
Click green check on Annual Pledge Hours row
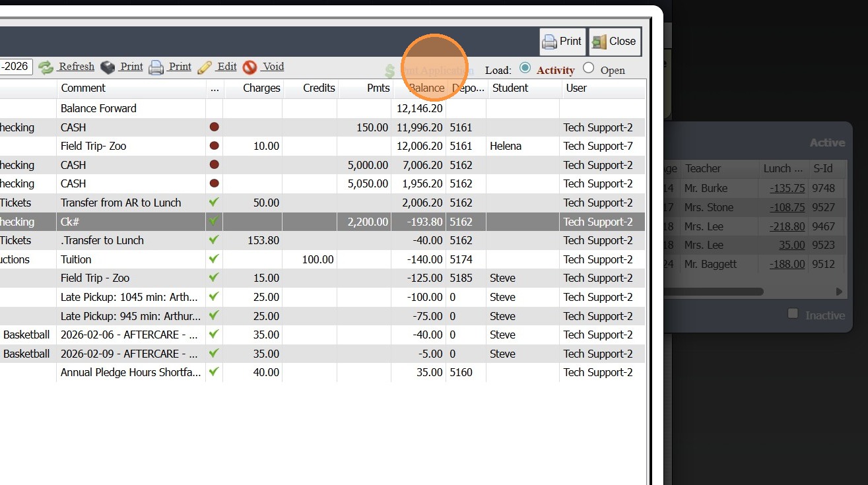214,372
